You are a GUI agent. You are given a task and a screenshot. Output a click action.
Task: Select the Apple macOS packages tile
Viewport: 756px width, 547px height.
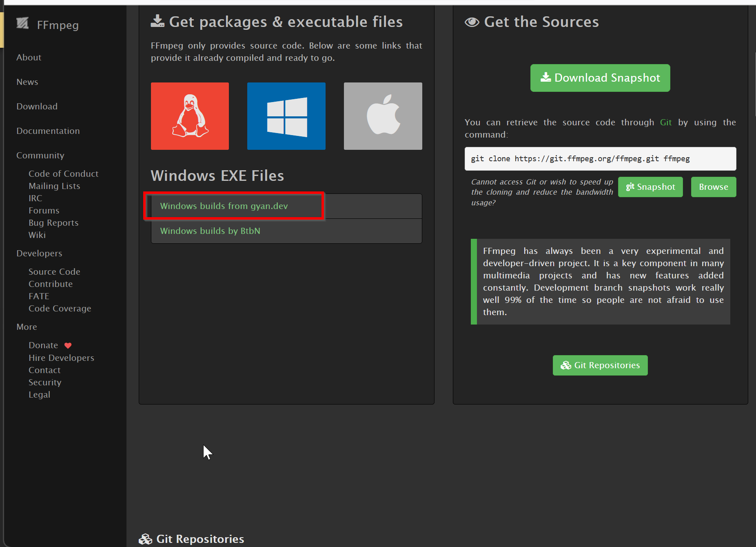coord(383,116)
